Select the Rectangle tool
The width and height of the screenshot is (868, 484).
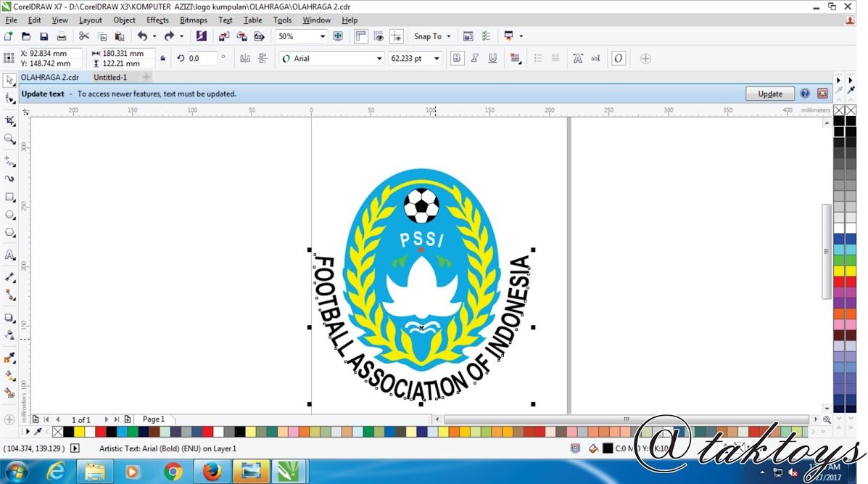(x=9, y=197)
